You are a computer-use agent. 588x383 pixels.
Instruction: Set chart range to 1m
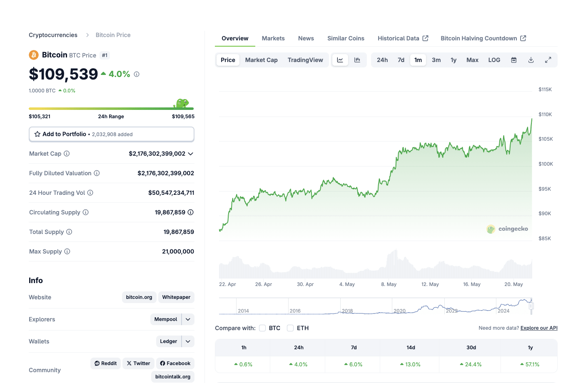tap(418, 60)
